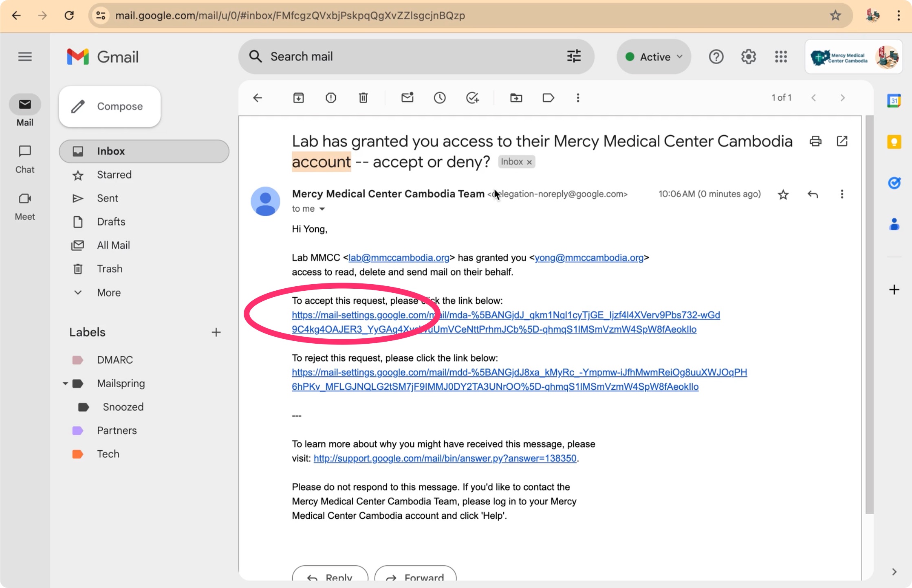Collapse the Mailspring label tree
The width and height of the screenshot is (912, 588).
tap(65, 384)
